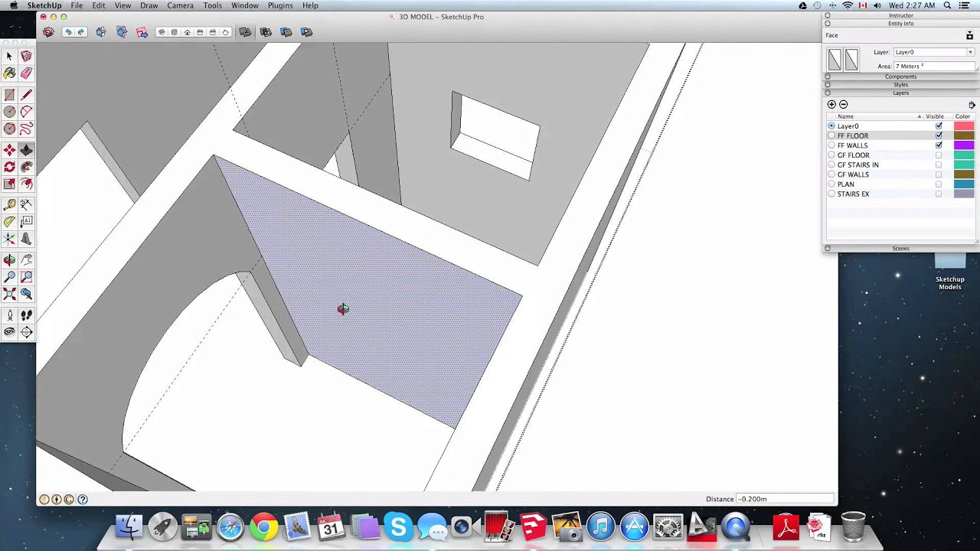
Task: Select the Walk footprints tool
Action: [x=26, y=315]
